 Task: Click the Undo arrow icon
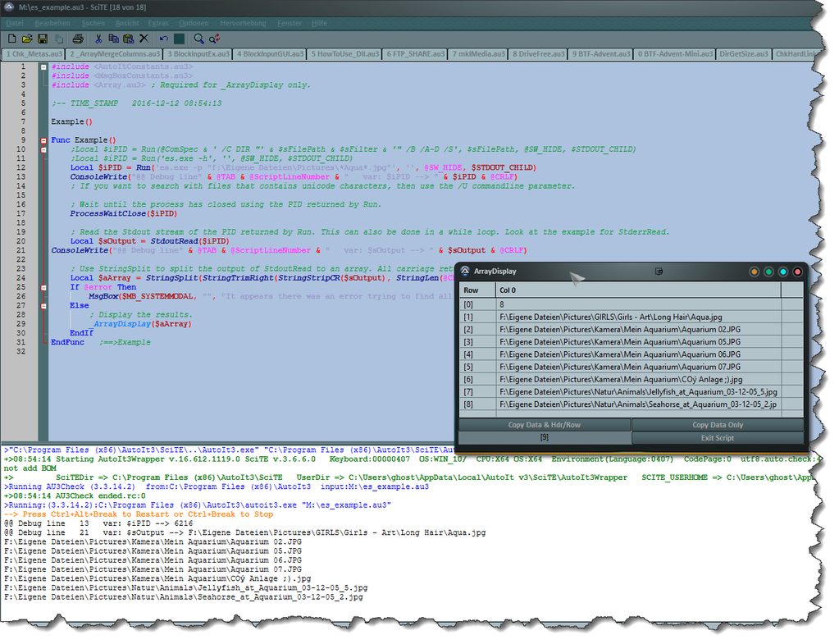[x=164, y=39]
